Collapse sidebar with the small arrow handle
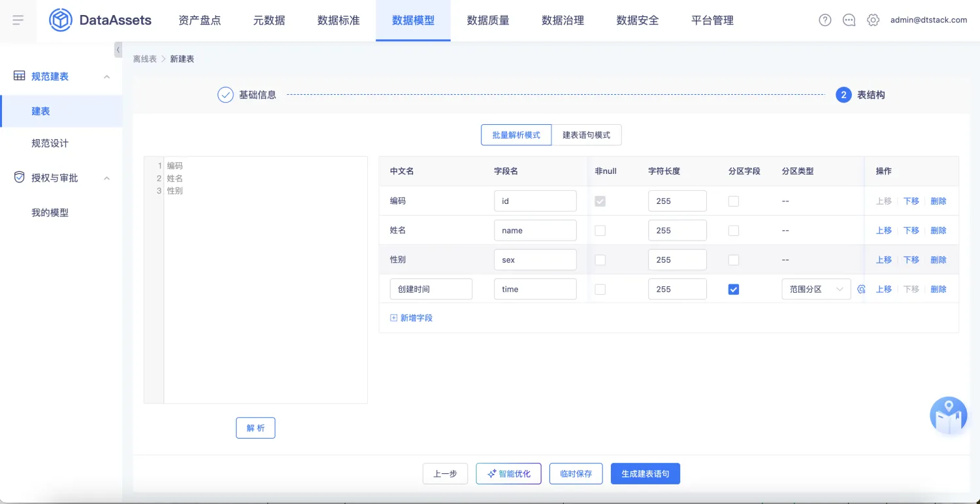The image size is (980, 504). pyautogui.click(x=118, y=50)
